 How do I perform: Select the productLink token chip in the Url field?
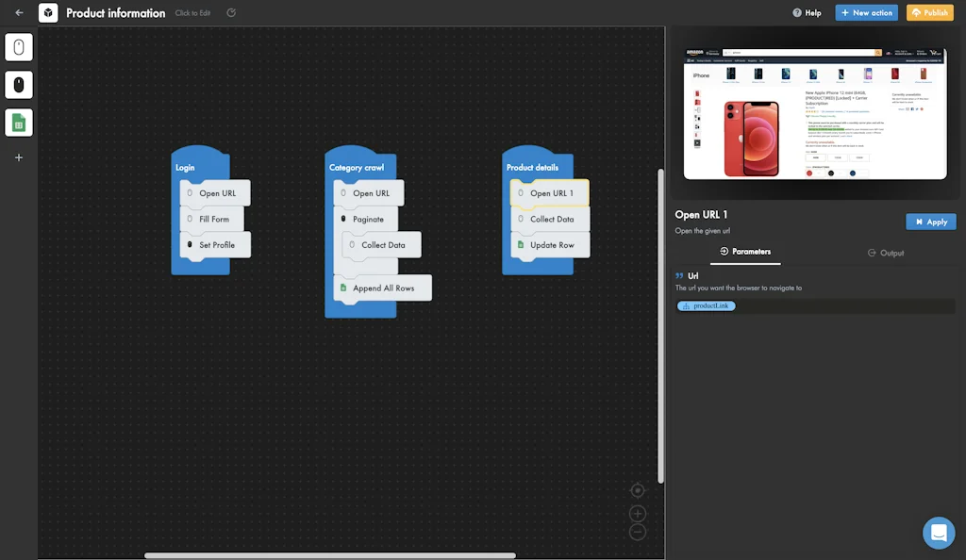pos(706,305)
